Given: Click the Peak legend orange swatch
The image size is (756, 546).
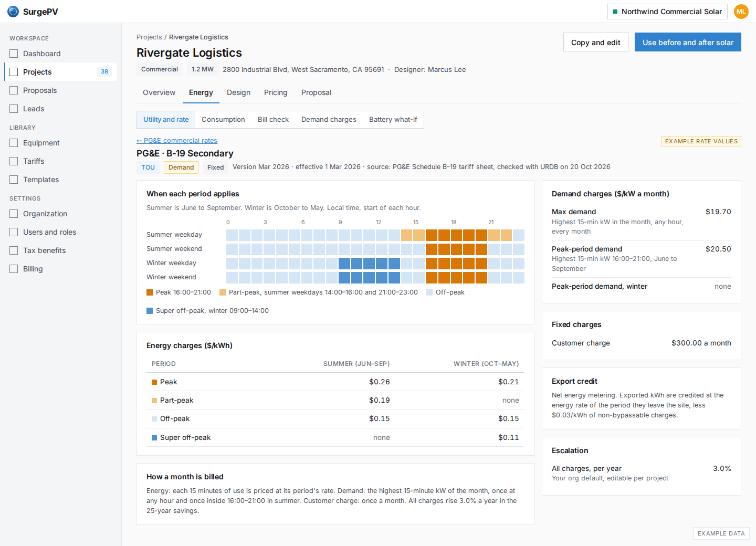Looking at the screenshot, I should click(150, 292).
